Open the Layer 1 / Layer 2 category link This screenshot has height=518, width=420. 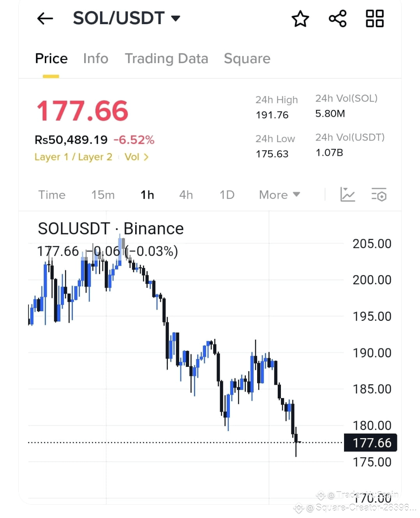pos(73,157)
